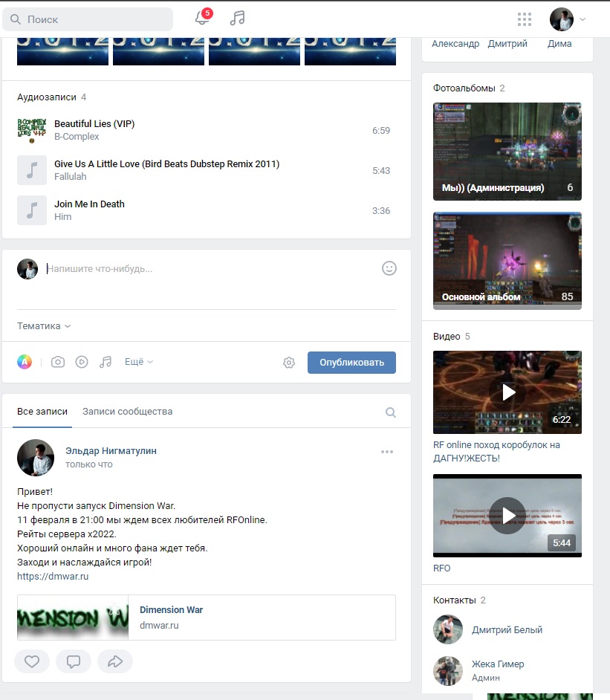
Task: Search wall posts with magnifier icon
Action: (391, 412)
